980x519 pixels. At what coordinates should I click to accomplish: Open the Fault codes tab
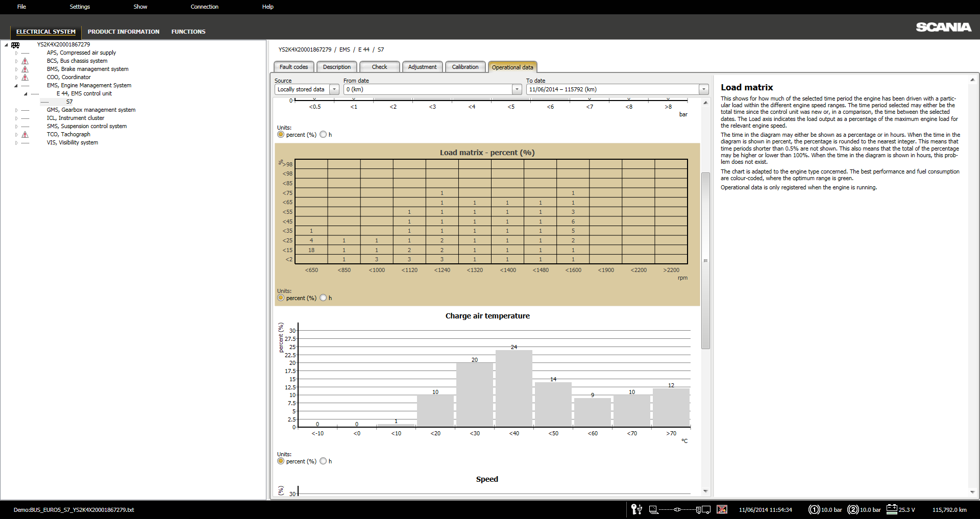[x=294, y=67]
